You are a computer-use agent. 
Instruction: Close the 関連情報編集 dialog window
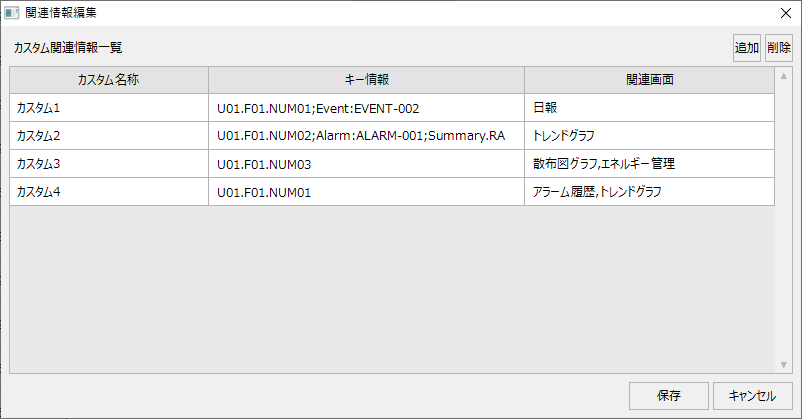tap(786, 13)
